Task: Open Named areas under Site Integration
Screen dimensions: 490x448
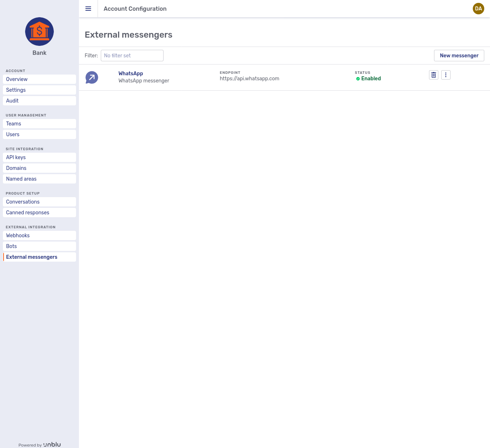Action: click(21, 179)
